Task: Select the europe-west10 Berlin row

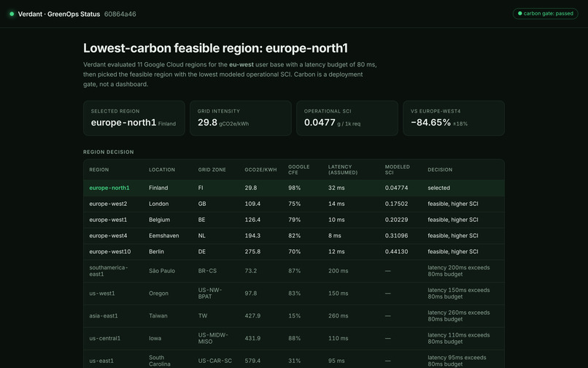Action: (293, 252)
